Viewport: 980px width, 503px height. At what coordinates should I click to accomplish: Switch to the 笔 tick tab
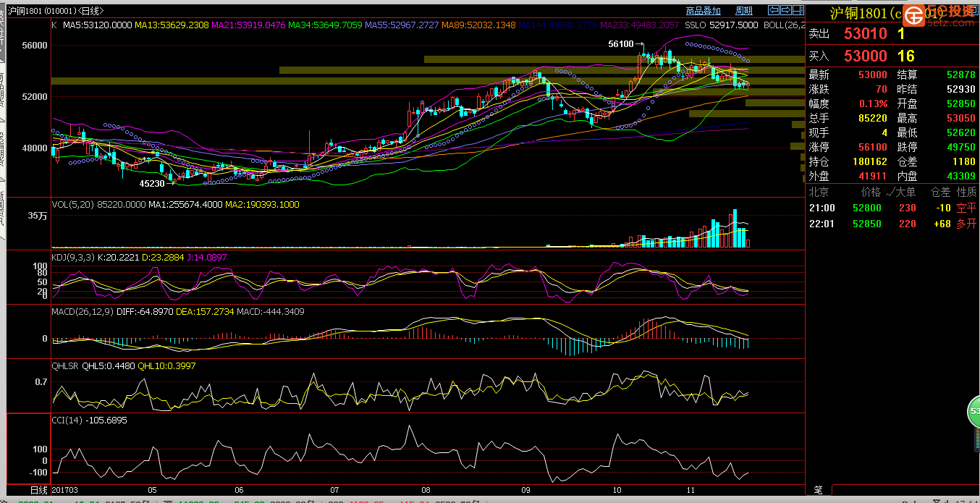[818, 490]
